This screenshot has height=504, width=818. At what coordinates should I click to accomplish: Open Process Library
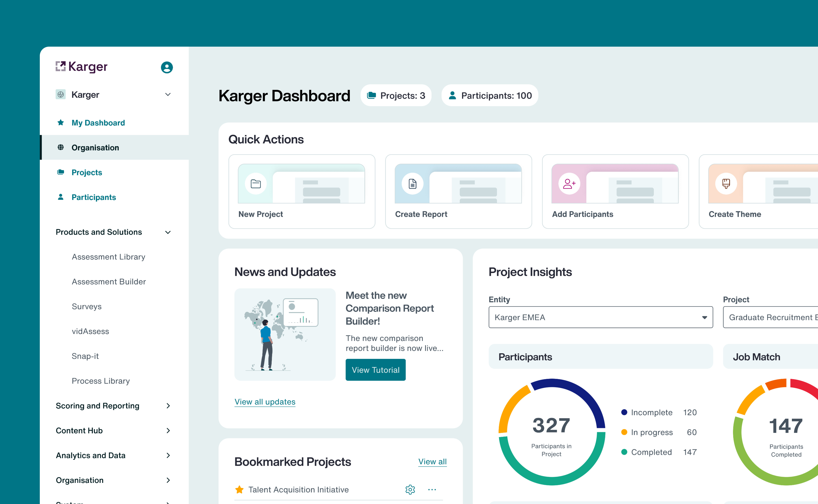tap(101, 381)
